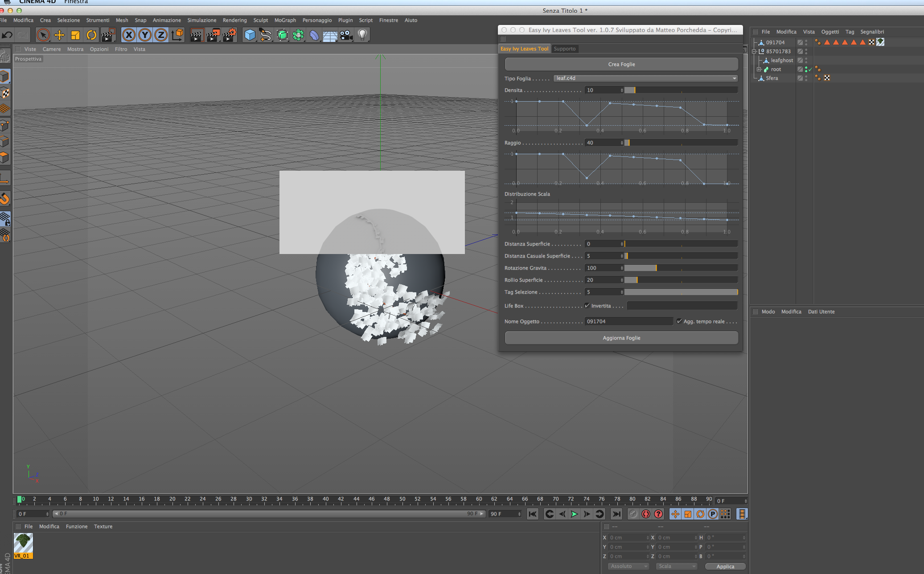Add a camera object
The image size is (924, 574).
[346, 35]
